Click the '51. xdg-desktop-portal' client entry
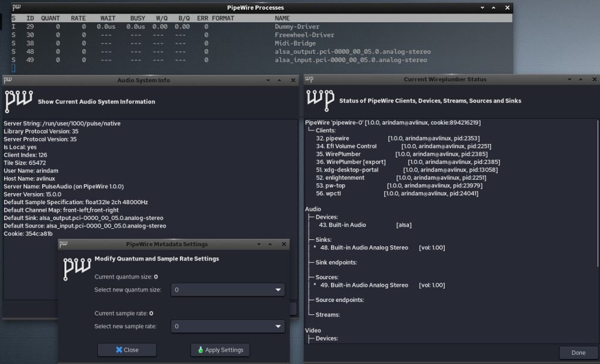The height and width of the screenshot is (364, 600). pyautogui.click(x=407, y=170)
